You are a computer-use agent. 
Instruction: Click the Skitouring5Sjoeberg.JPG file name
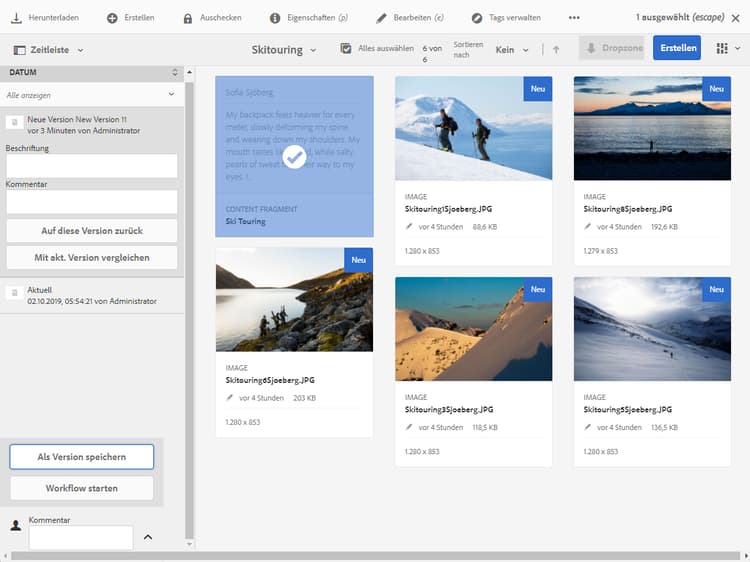coord(628,409)
